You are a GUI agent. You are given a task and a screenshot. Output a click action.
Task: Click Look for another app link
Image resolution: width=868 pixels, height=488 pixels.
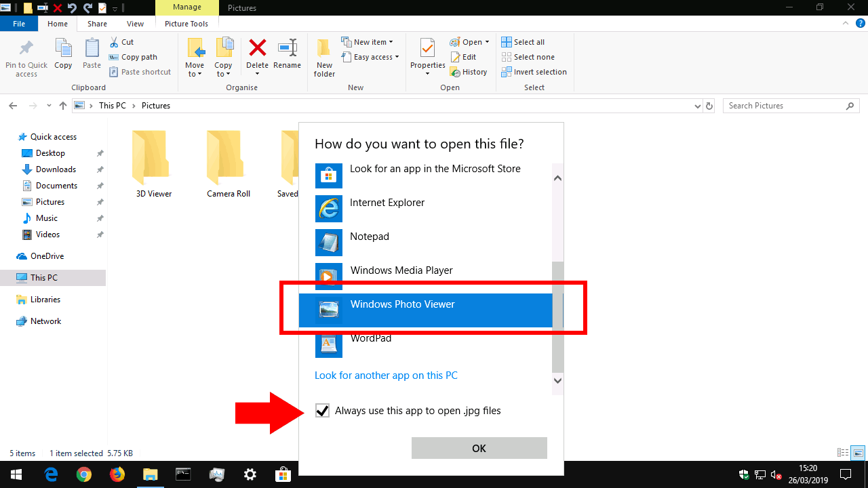tap(386, 375)
